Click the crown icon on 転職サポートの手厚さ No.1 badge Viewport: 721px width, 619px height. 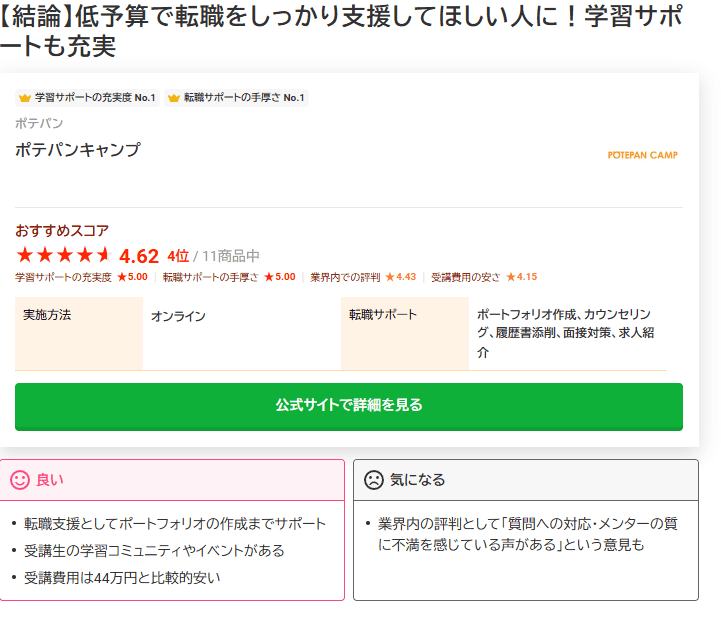tap(174, 98)
